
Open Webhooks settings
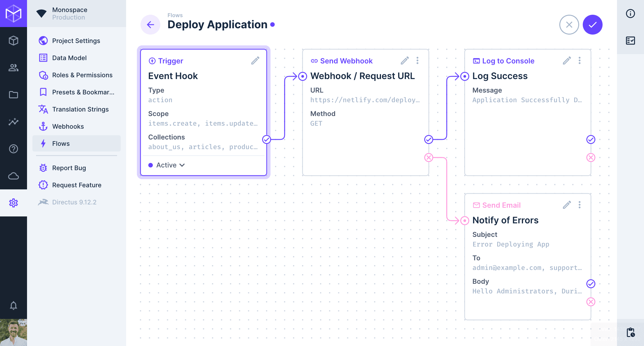point(77,126)
